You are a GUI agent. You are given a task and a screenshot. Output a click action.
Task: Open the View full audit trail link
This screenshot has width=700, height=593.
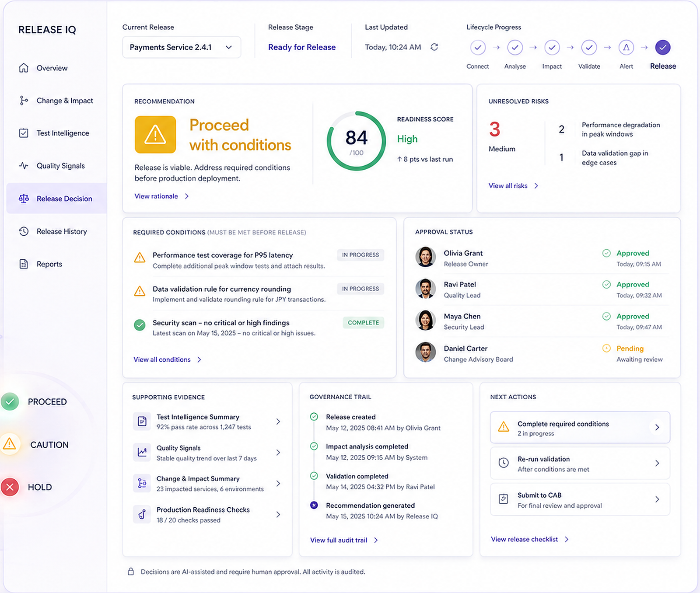tap(344, 540)
